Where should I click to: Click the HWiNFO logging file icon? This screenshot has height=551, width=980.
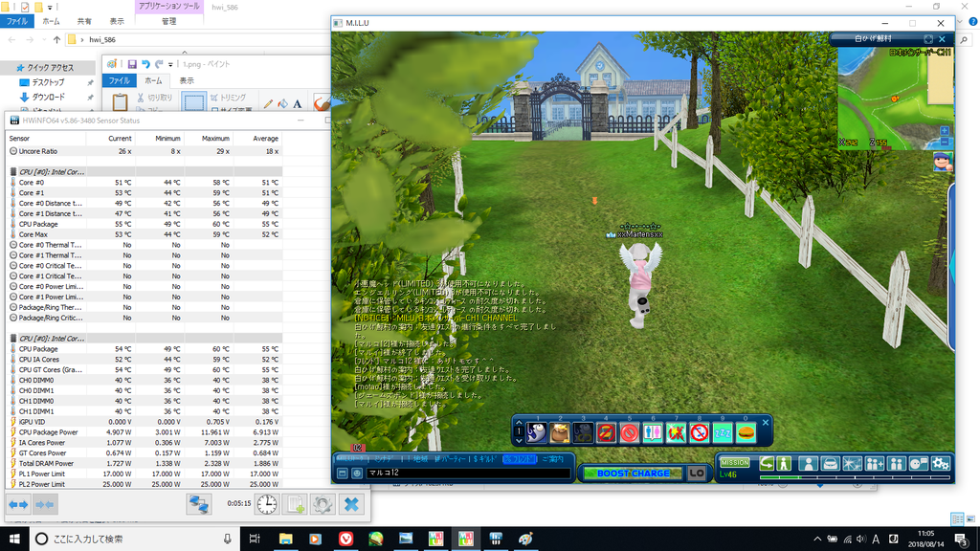(x=296, y=504)
